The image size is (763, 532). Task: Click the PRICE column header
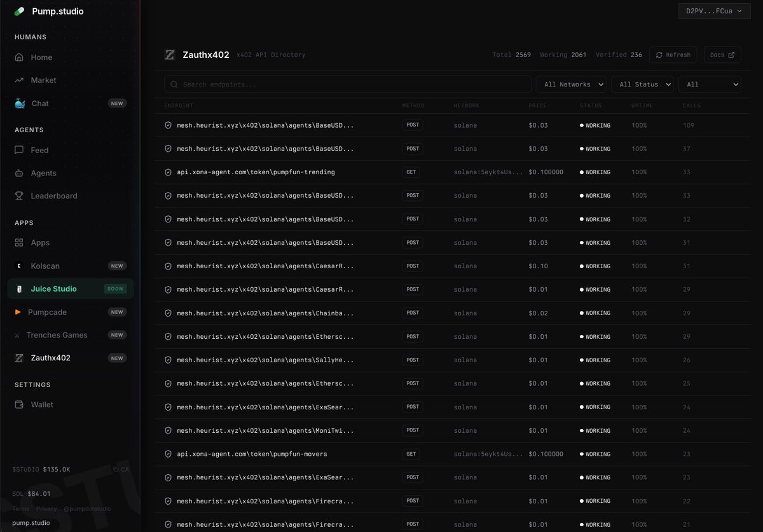coord(537,106)
